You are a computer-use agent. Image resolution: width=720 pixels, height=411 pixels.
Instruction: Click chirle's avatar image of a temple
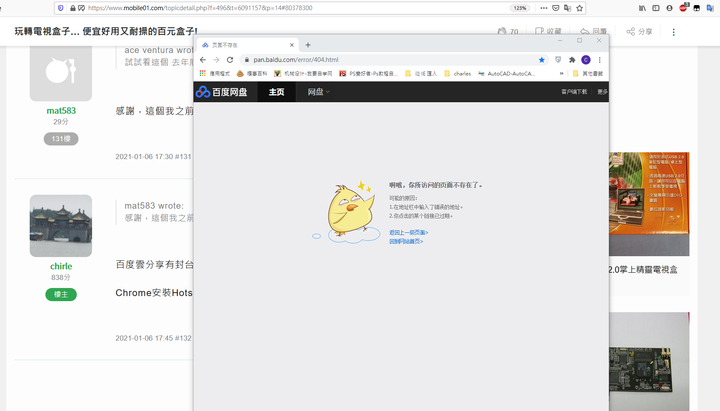coord(61,226)
